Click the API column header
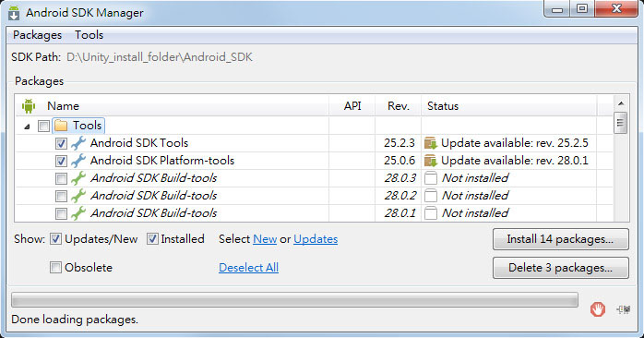This screenshot has height=338, width=644. pos(352,106)
